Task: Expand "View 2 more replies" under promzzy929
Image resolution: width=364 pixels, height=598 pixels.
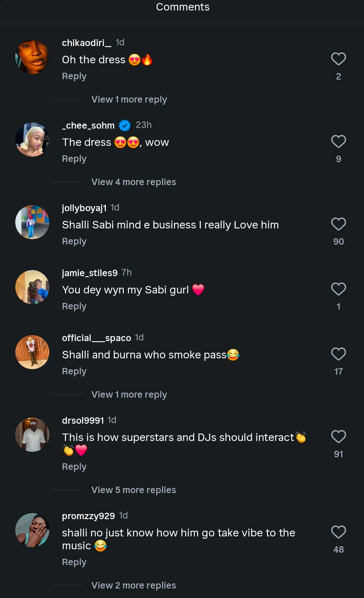Action: [134, 585]
